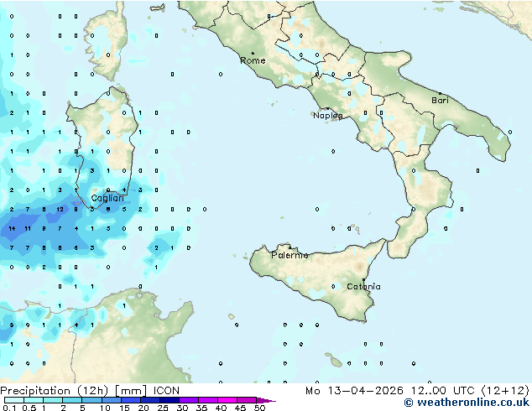Click the Bari city label
Image resolution: width=532 pixels, height=411 pixels.
pyautogui.click(x=440, y=101)
